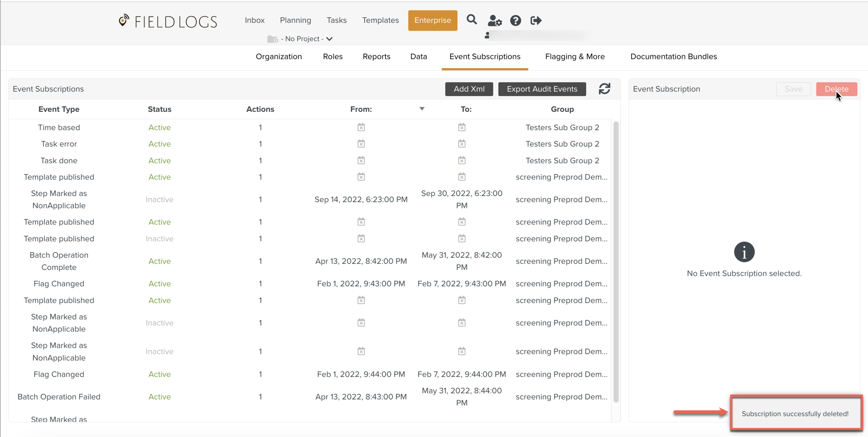Expand the No Project dropdown
The image size is (868, 437).
point(329,39)
